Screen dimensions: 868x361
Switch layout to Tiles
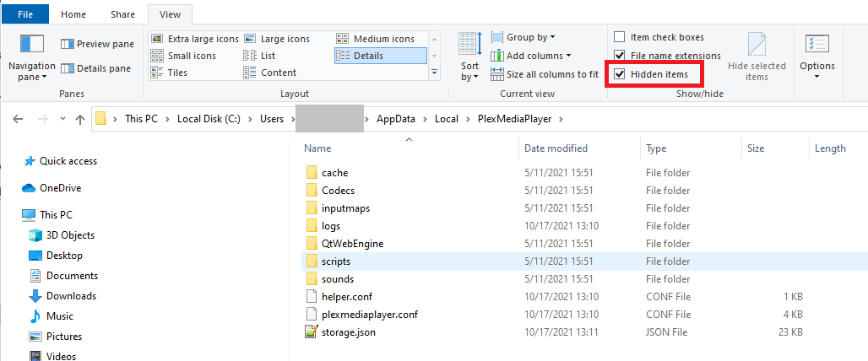point(170,73)
